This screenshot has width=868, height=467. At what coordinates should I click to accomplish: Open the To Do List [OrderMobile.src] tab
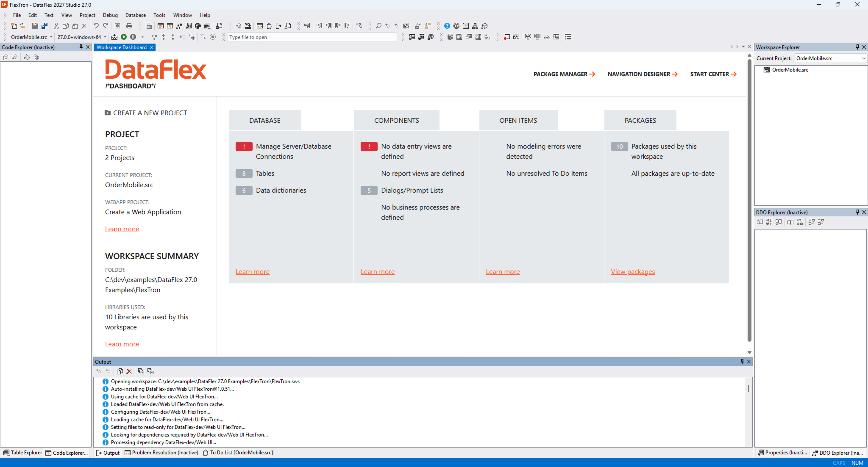238,453
